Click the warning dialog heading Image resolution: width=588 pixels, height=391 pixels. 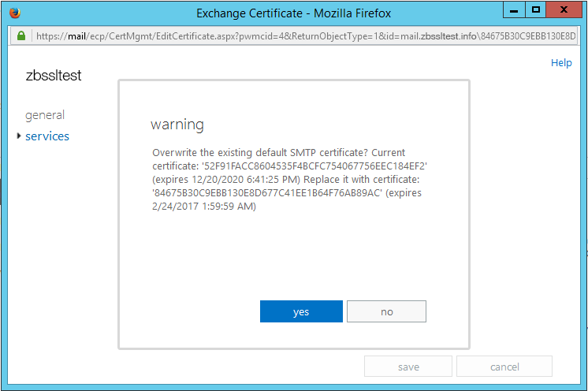(x=177, y=125)
